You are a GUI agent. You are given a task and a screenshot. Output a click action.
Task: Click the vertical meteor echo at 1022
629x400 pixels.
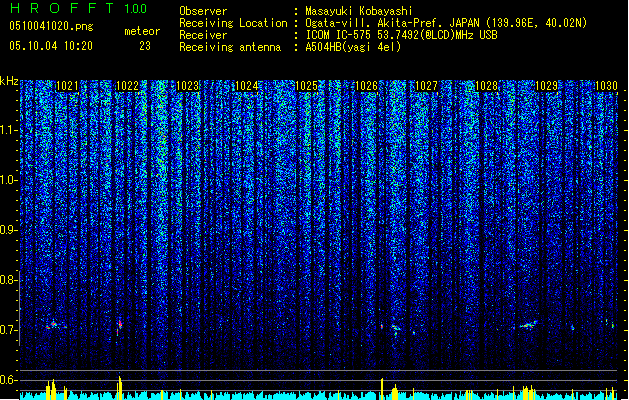(119, 328)
